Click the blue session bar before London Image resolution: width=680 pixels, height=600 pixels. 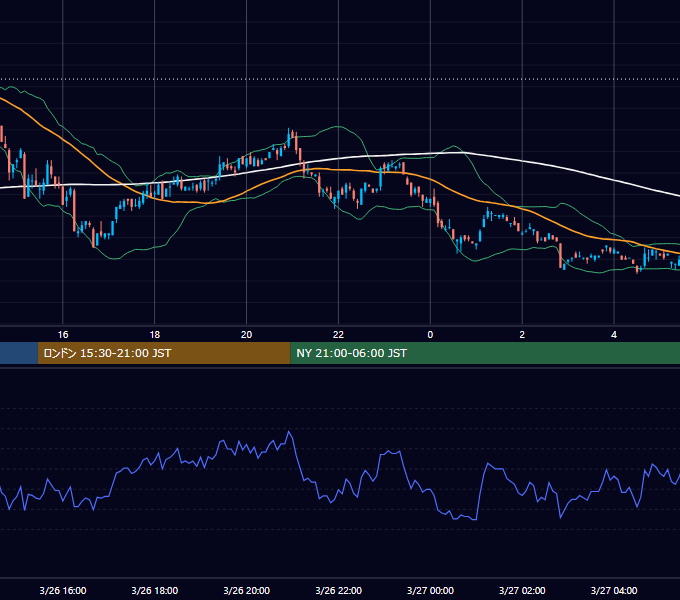(19, 353)
